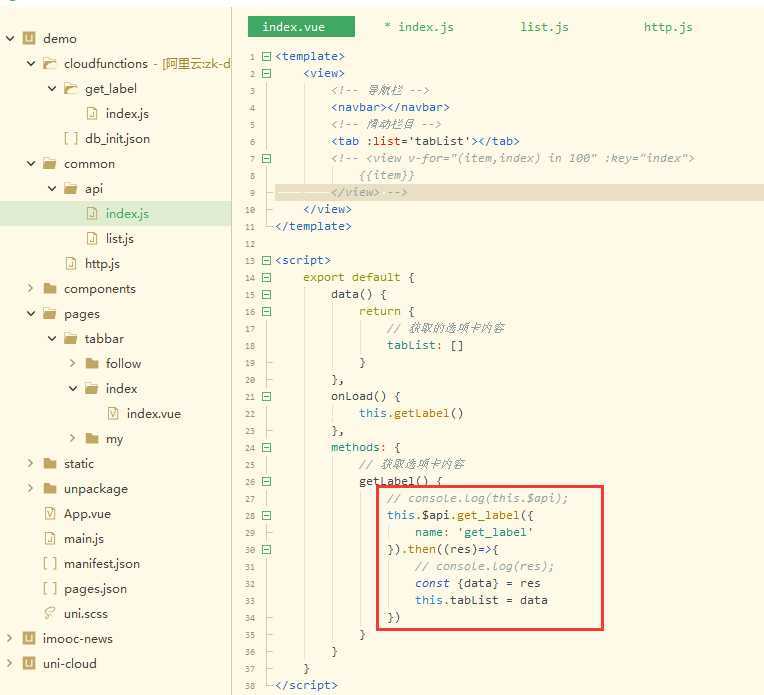Click the common folder icon

pos(50,163)
